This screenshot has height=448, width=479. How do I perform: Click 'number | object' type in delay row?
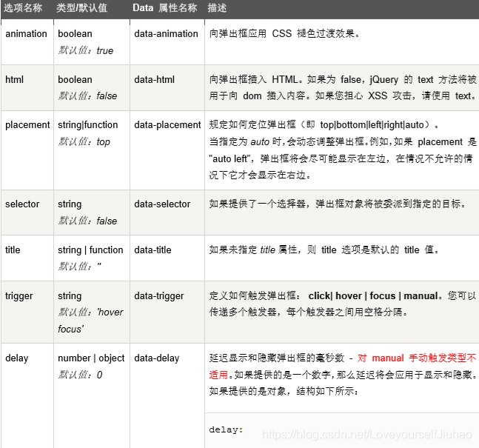pos(91,358)
